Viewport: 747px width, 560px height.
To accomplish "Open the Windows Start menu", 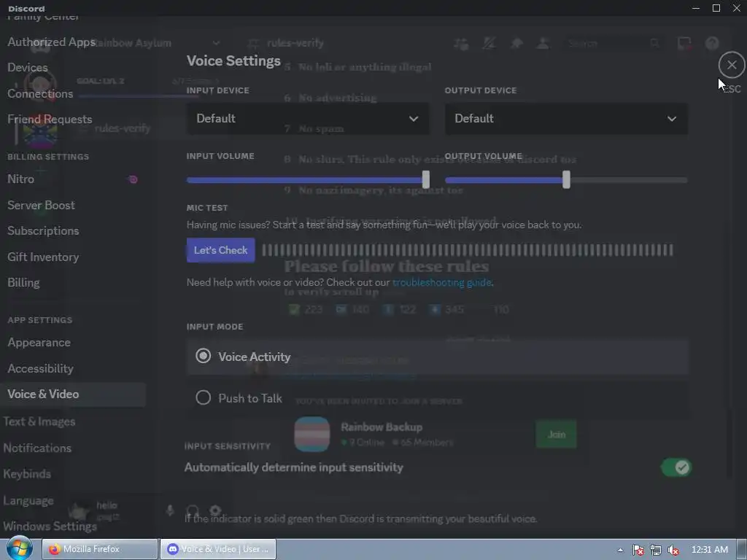I will [18, 549].
